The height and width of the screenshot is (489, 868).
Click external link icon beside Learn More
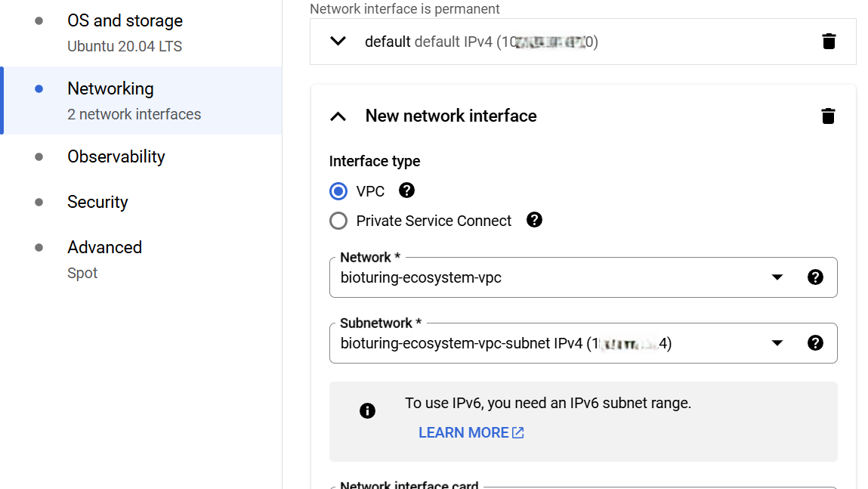point(518,432)
